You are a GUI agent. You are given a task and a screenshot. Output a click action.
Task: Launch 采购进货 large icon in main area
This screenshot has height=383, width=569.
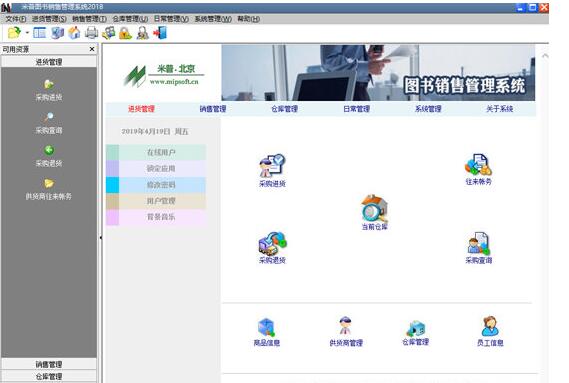point(272,171)
